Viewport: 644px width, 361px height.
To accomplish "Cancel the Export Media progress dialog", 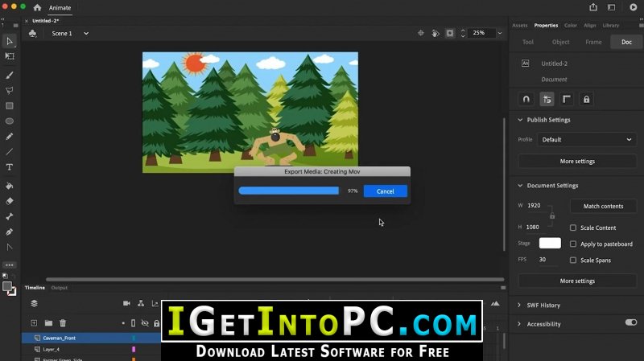I will pyautogui.click(x=386, y=191).
